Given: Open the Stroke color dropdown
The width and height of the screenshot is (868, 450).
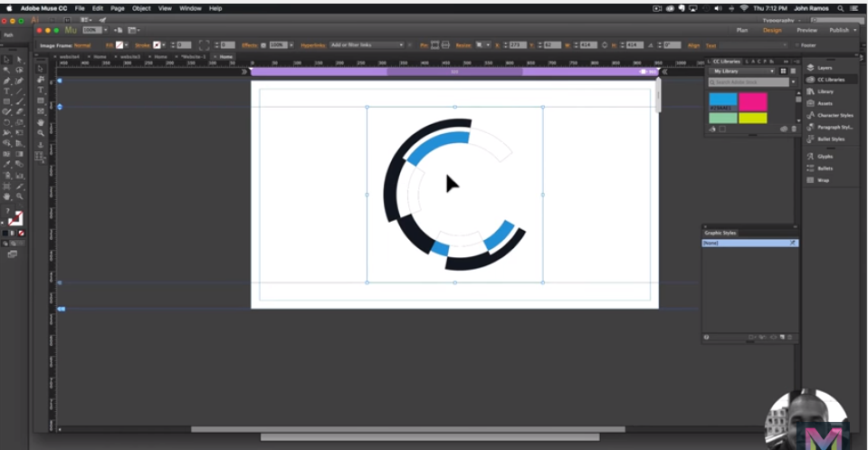Looking at the screenshot, I should coord(164,45).
